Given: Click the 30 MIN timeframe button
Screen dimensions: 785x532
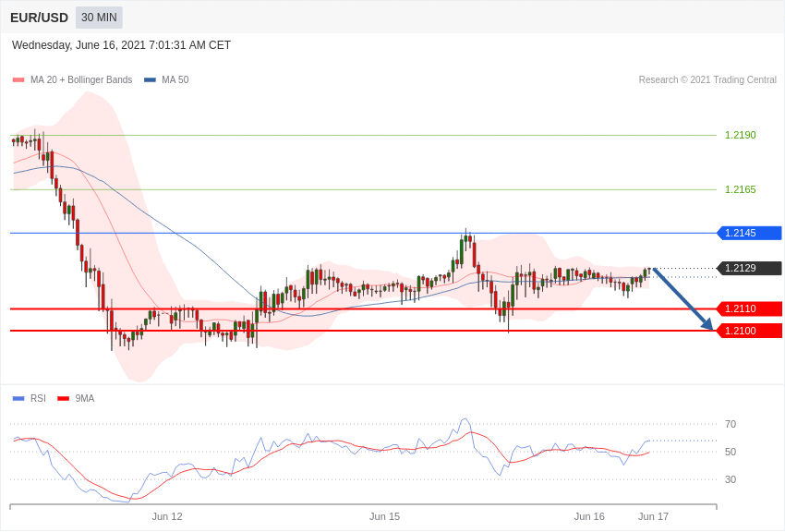Looking at the screenshot, I should (x=99, y=18).
